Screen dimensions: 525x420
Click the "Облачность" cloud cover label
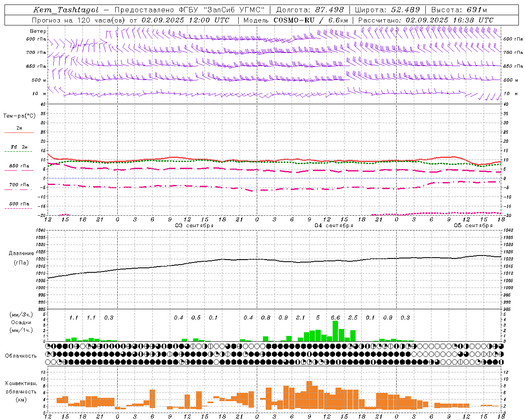click(x=21, y=356)
